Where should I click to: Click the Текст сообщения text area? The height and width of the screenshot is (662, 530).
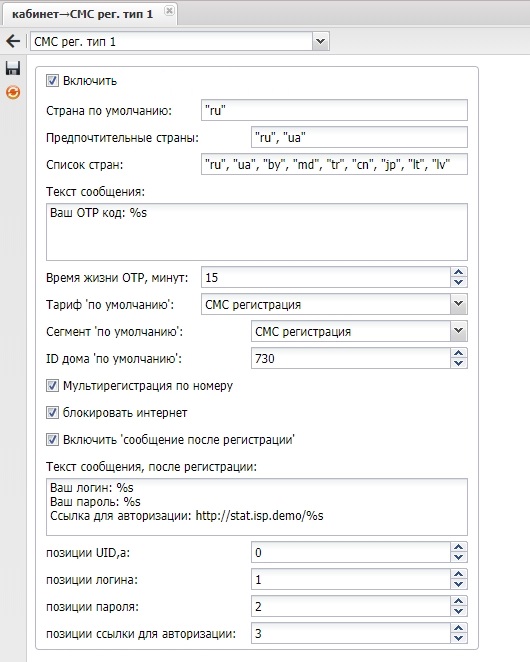tap(257, 232)
